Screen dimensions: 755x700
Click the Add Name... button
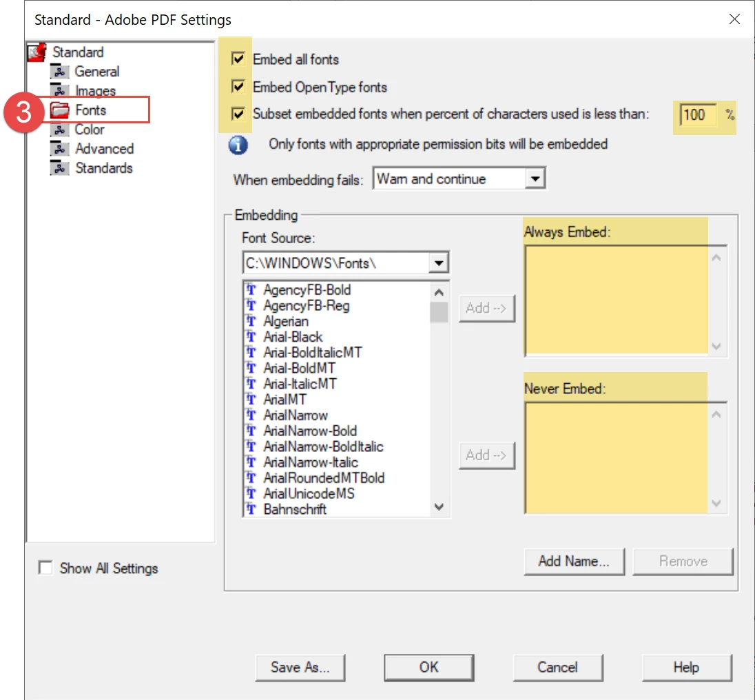pyautogui.click(x=574, y=562)
